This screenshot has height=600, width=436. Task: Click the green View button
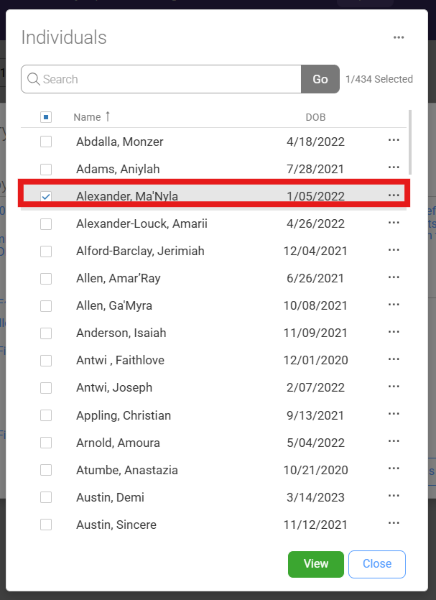click(316, 564)
